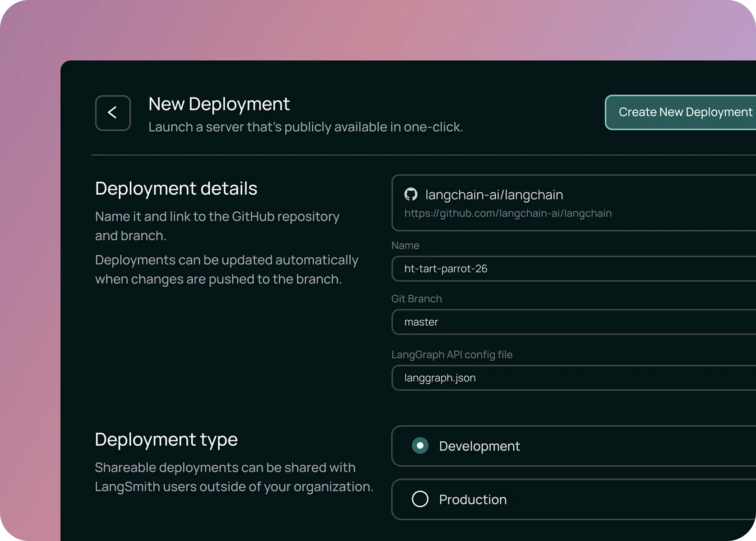Click the GitHub logo icon

tap(410, 194)
